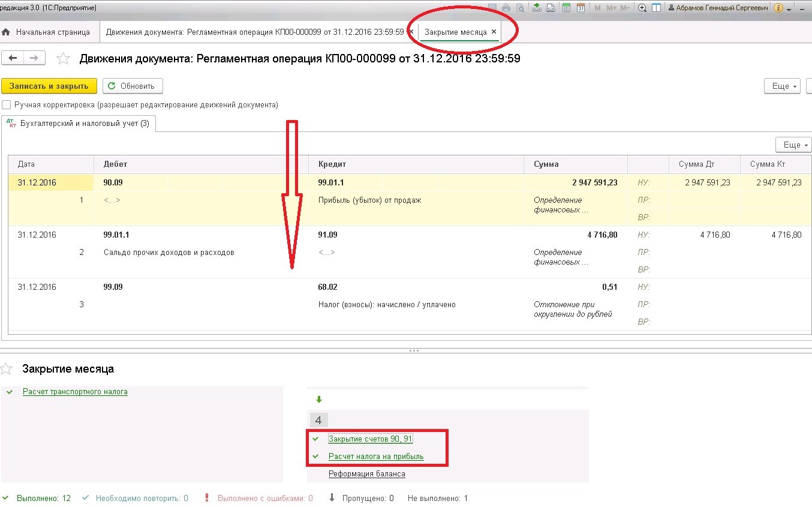Screen dimensions: 812x507
Task: Click the Записать и закрыть button
Action: tap(49, 86)
